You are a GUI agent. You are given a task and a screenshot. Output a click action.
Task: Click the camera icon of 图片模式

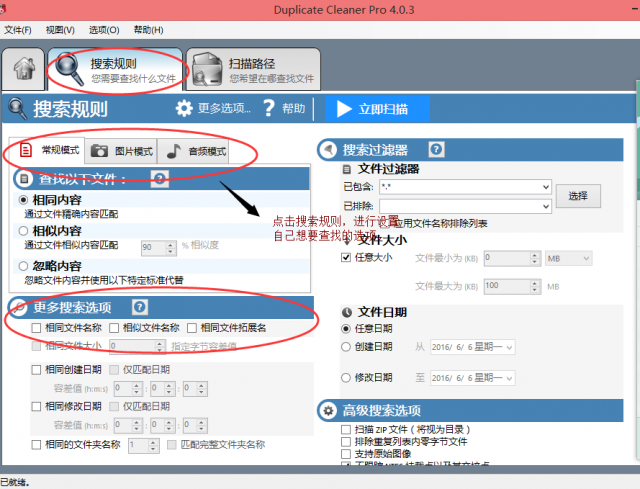(99, 151)
